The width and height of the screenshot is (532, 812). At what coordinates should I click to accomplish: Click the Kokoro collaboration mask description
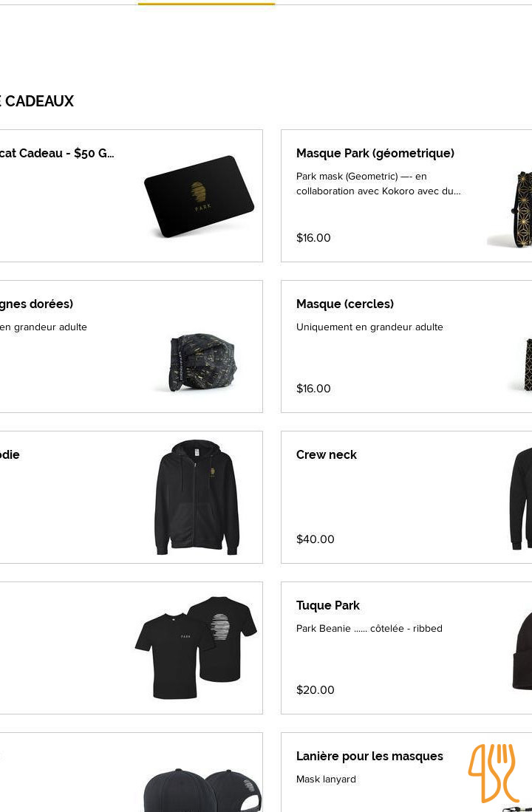[x=378, y=184]
